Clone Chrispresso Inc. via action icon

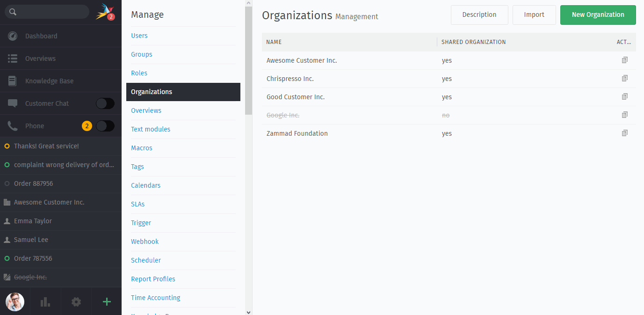pos(625,78)
